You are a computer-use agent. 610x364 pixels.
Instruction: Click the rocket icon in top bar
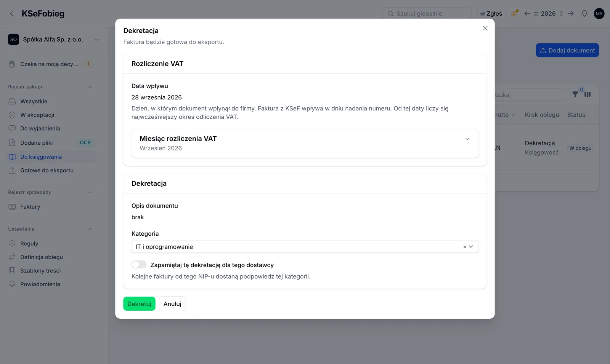click(514, 14)
